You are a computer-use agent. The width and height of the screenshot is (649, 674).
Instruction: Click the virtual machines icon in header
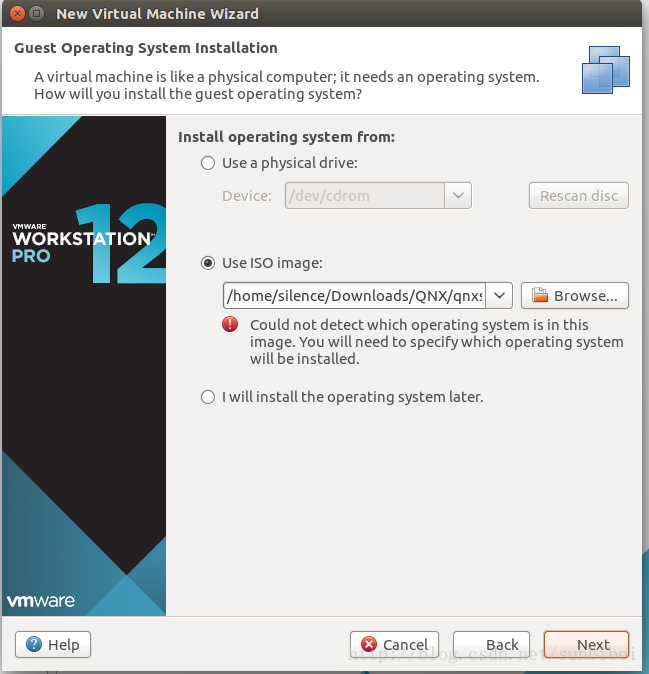606,70
